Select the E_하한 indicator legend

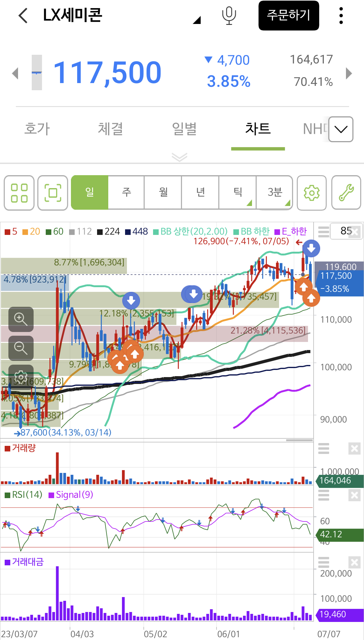click(291, 231)
